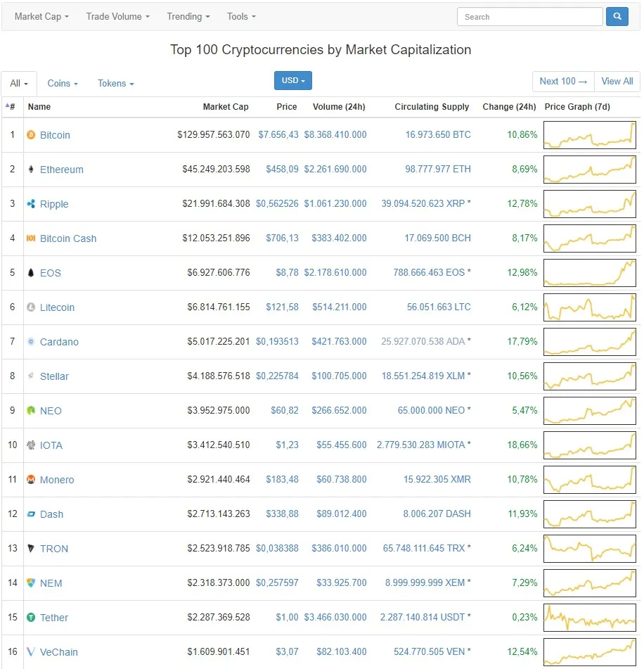Open the USD currency selector
644x669 pixels.
tap(293, 81)
